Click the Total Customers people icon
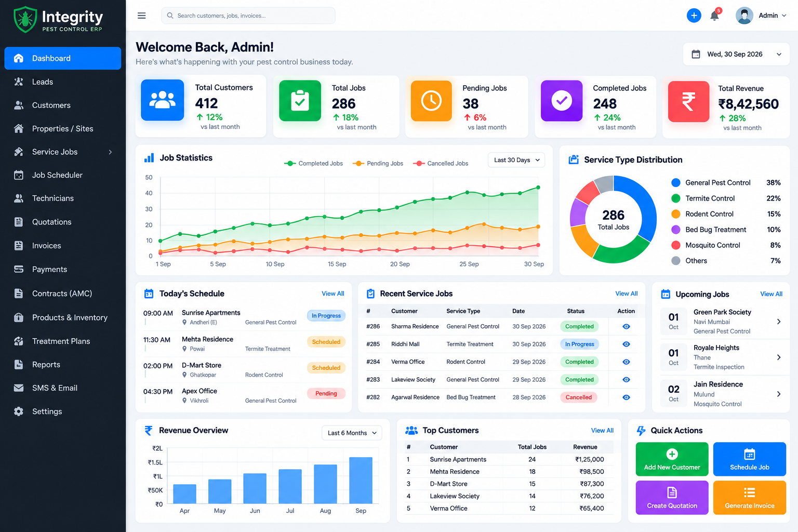This screenshot has width=798, height=532. click(x=163, y=100)
